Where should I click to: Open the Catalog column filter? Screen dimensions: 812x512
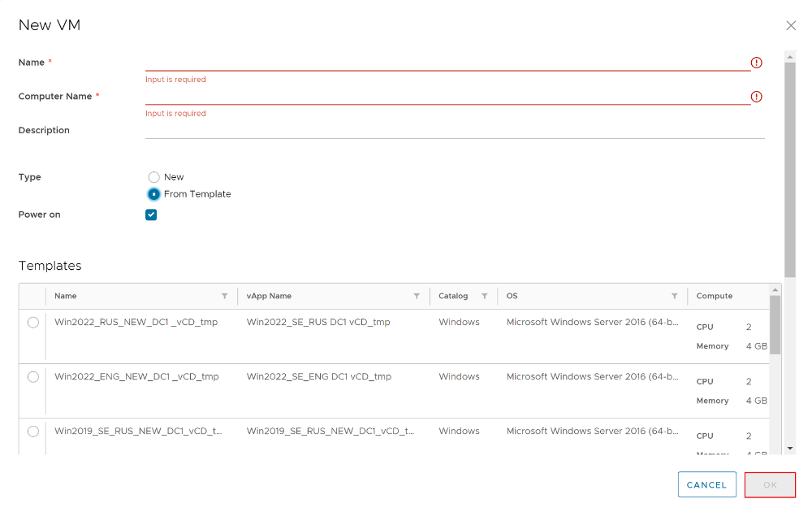click(484, 296)
